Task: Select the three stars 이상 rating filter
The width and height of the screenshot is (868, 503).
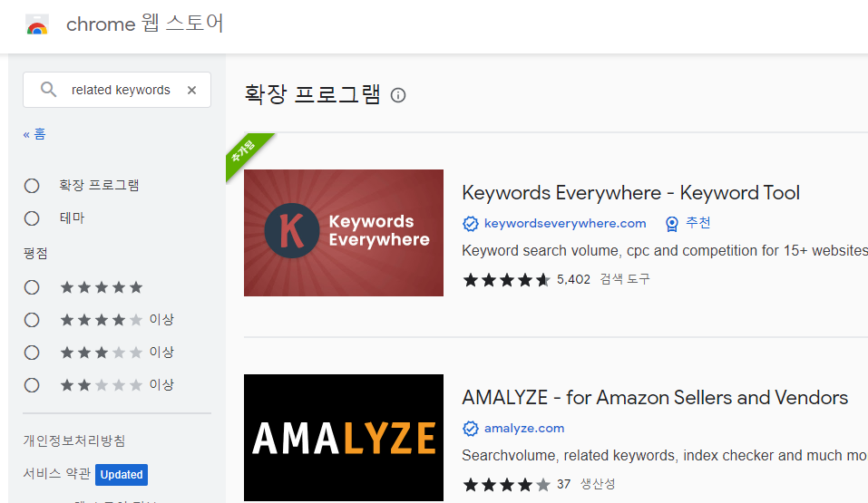Action: 32,353
